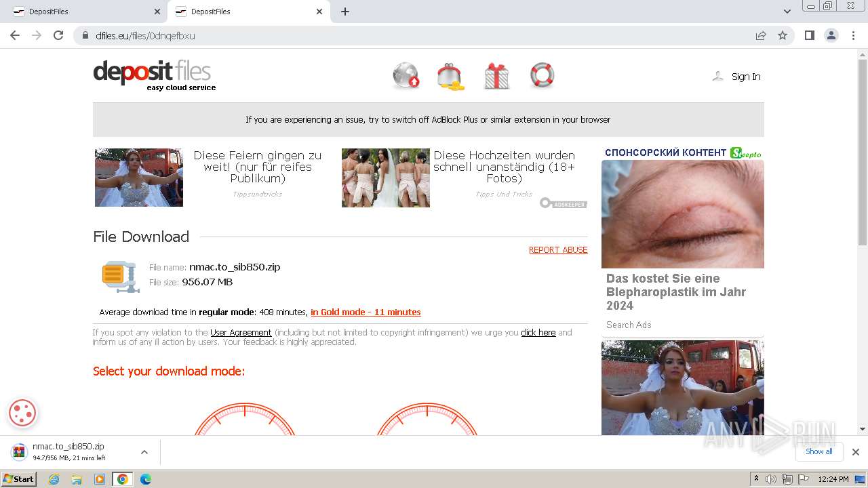Open the bride sidebar ad image
This screenshot has height=488, width=868.
coord(683,388)
